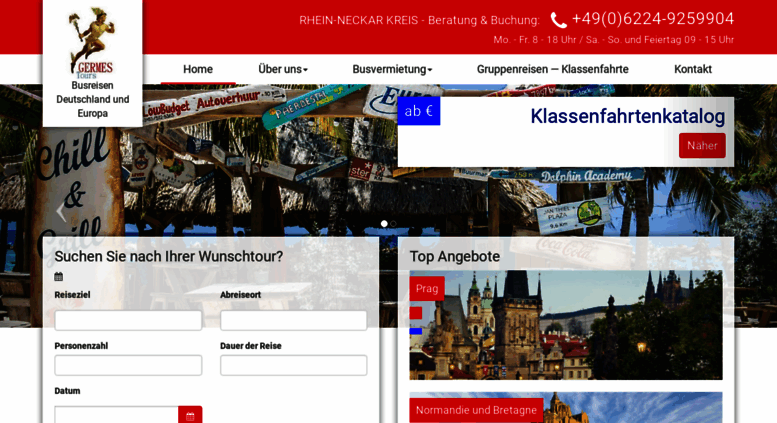
Task: Focus the Abreiseort input field
Action: tap(293, 320)
